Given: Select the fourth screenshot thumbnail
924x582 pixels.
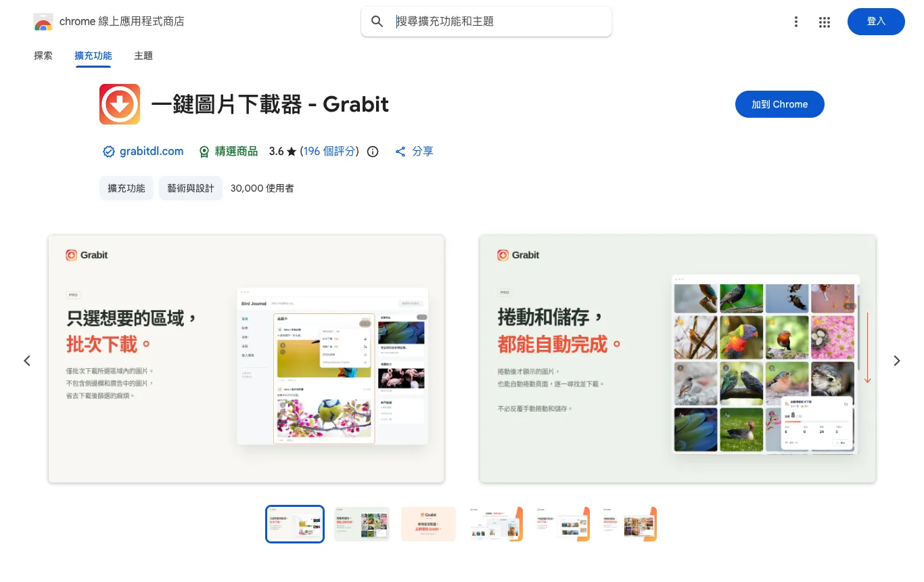Looking at the screenshot, I should coord(496,524).
